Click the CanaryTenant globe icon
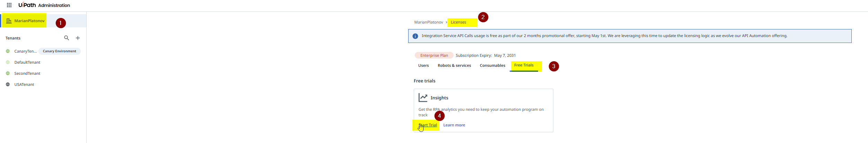Screen dimensions: 868x143 pyautogui.click(x=8, y=51)
